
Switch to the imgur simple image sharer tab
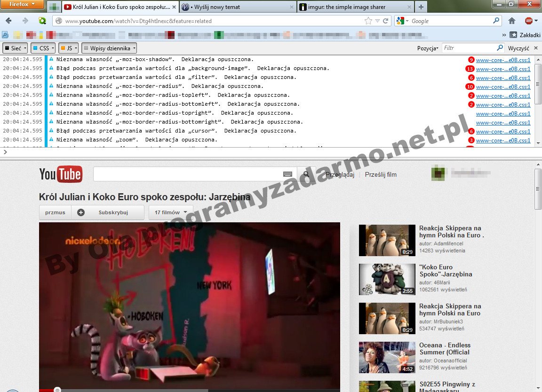pos(355,7)
